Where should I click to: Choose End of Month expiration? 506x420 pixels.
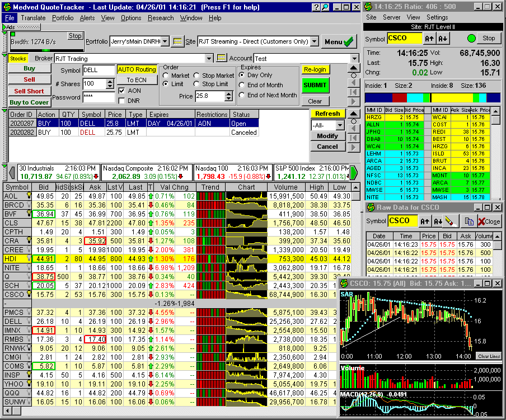click(x=241, y=85)
